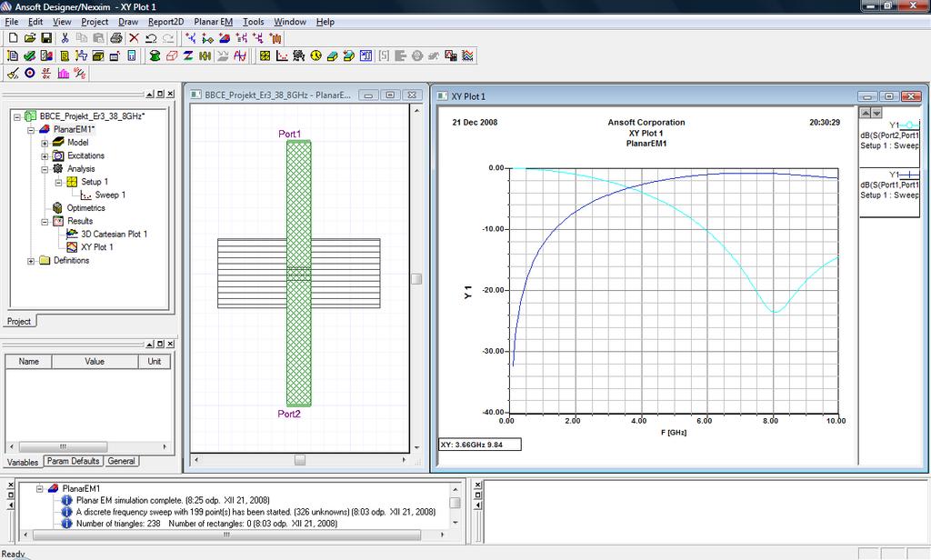Click Port1 label in the layout window
Screen dimensions: 931x560
click(290, 135)
